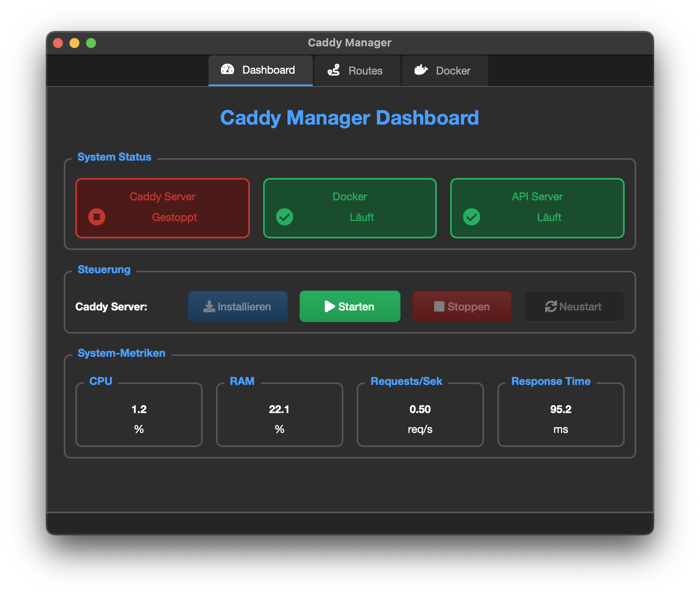Switch to the Docker tab
This screenshot has height=596, width=700.
445,70
